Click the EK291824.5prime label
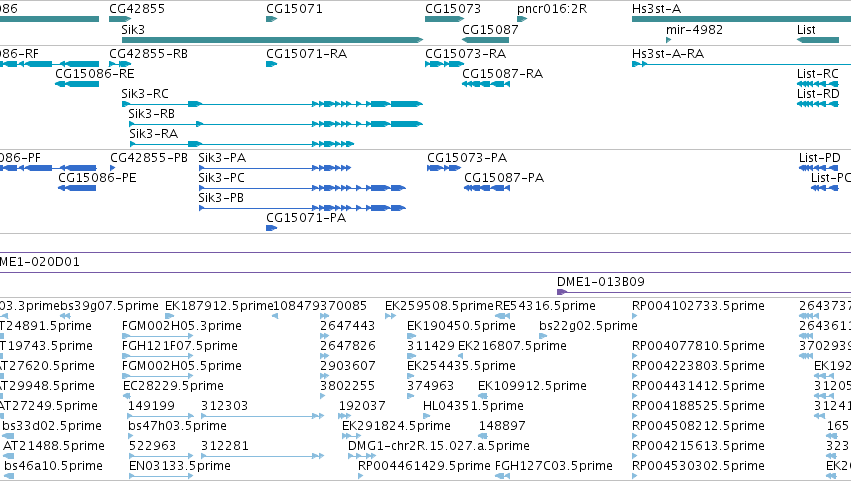851x481 pixels. (396, 426)
